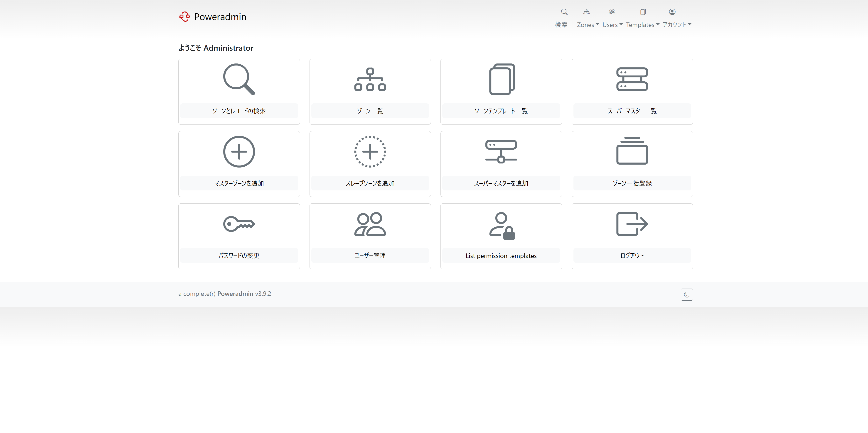Click the key icon for password change
This screenshot has height=433, width=868.
(x=239, y=224)
